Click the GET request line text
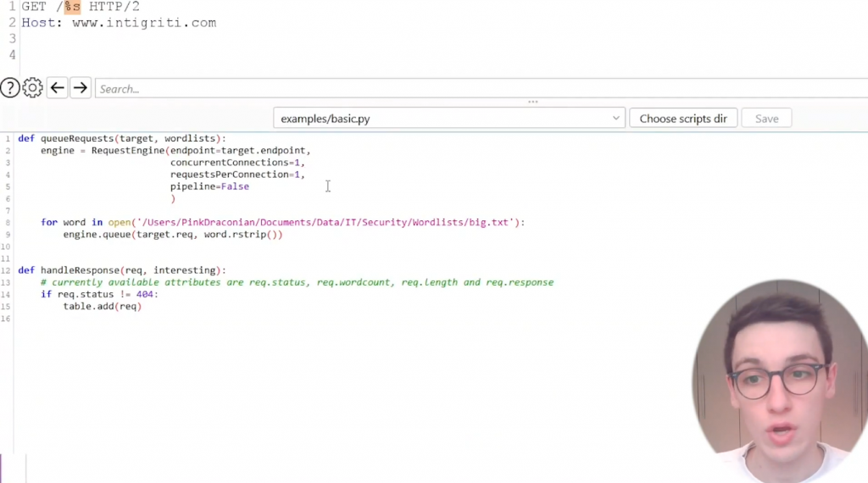868x483 pixels. pos(81,7)
